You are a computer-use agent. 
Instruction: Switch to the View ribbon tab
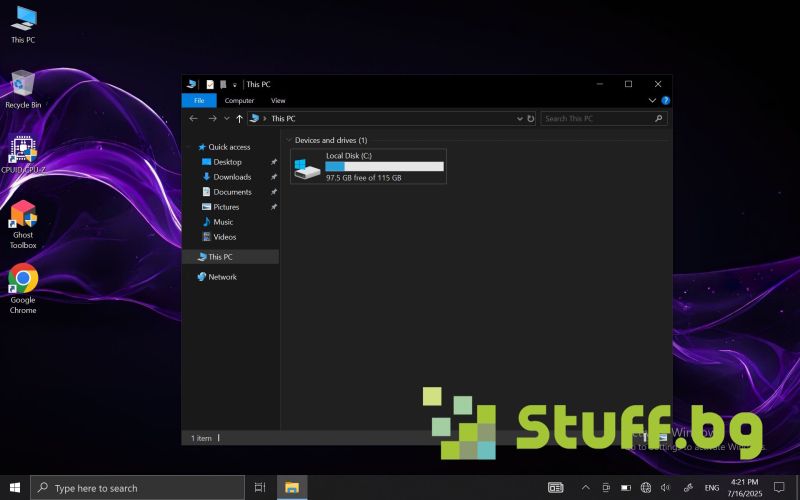278,101
